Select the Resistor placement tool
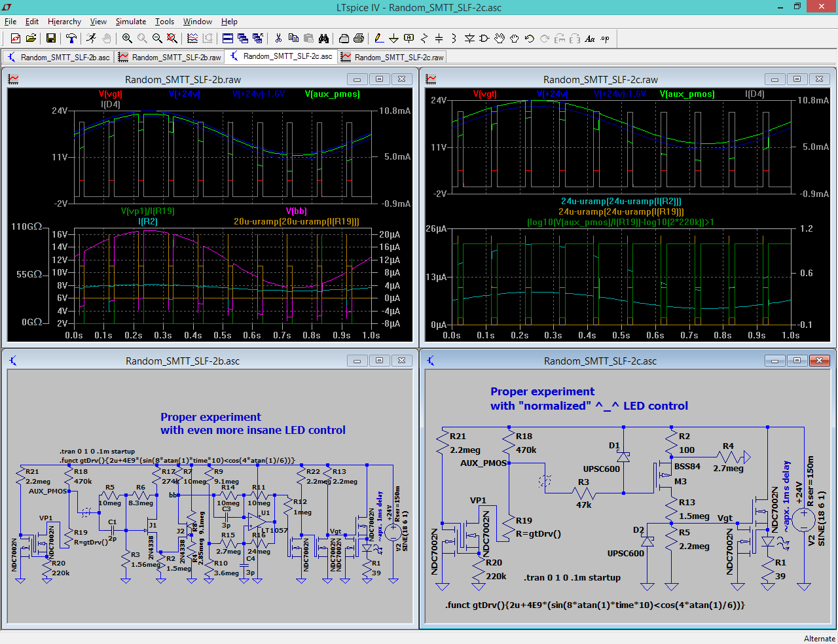 click(424, 39)
